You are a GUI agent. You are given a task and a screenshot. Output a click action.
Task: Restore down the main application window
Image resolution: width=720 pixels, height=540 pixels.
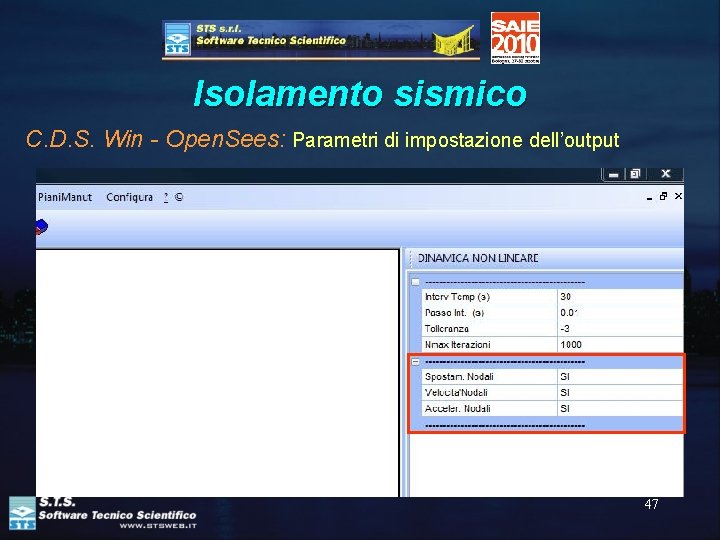636,174
